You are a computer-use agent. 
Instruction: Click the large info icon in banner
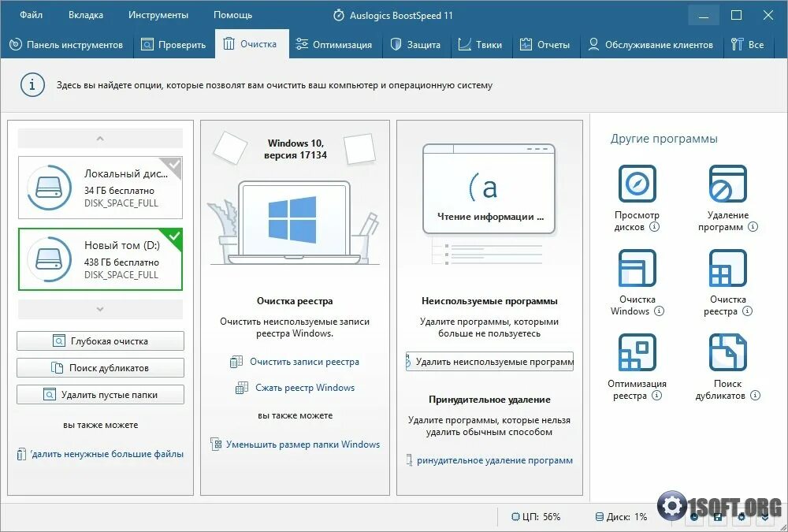pyautogui.click(x=32, y=85)
